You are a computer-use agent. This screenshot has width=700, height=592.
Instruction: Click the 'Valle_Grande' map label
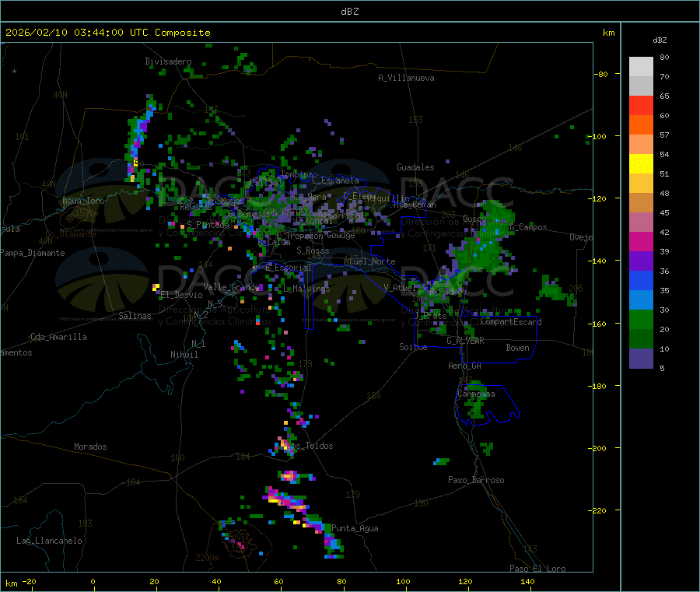pyautogui.click(x=232, y=287)
